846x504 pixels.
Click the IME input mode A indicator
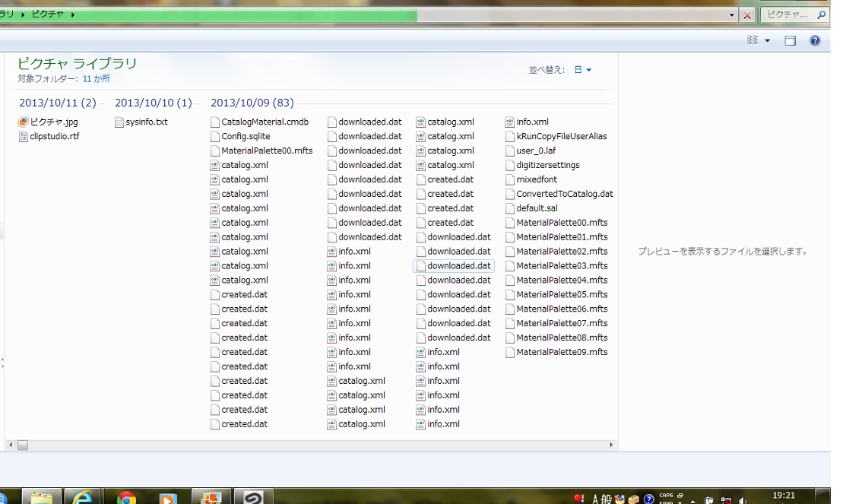pos(595,499)
